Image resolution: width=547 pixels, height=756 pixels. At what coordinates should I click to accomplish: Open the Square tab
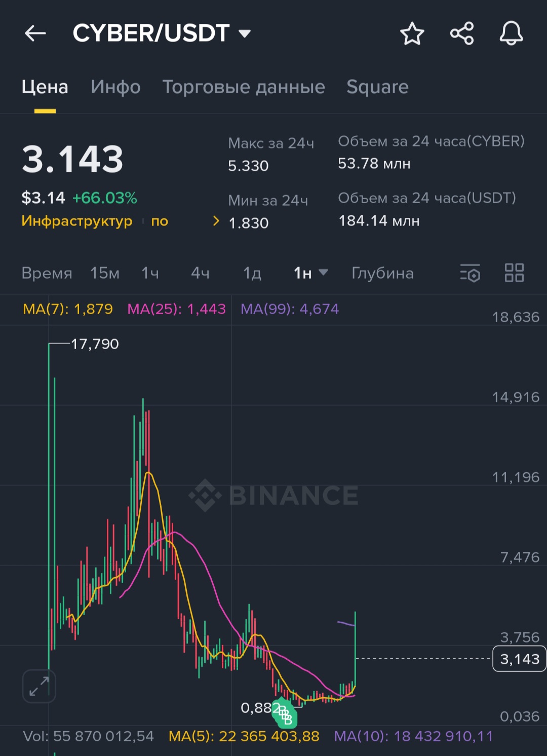pos(377,87)
